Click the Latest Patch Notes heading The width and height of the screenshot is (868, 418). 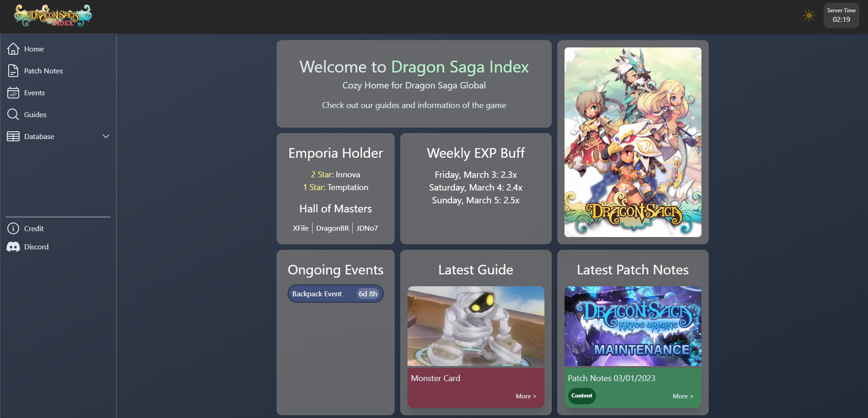[633, 270]
